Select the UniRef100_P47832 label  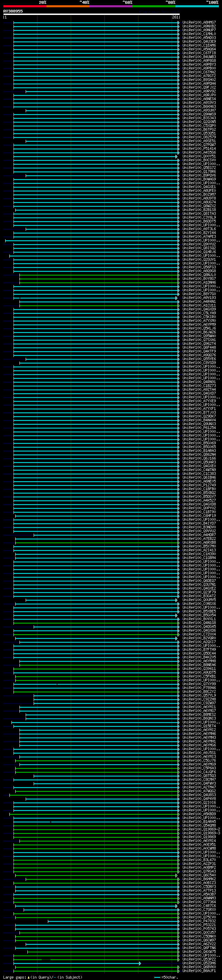[199, 921]
